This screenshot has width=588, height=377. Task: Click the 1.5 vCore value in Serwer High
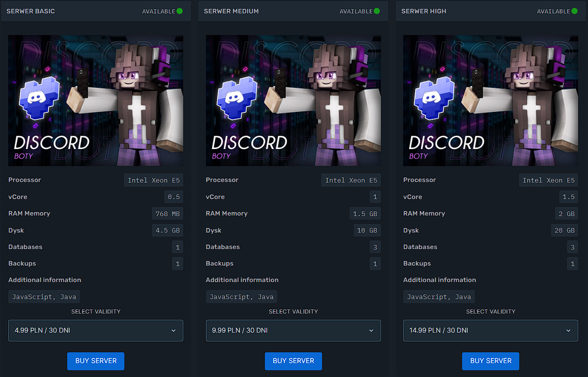tap(568, 196)
